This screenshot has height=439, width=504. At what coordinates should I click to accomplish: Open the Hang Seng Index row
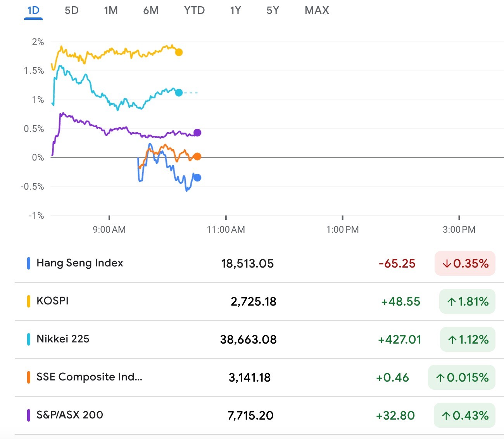coord(80,263)
